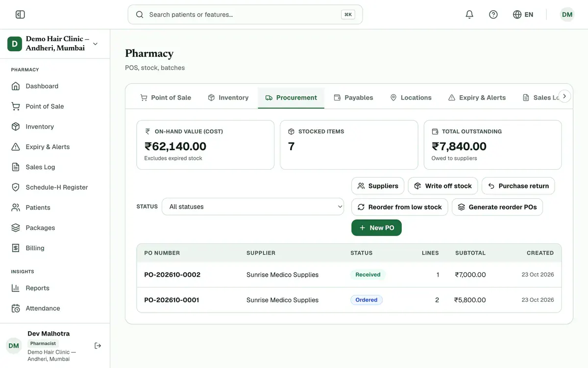Click the globe language icon
Image resolution: width=588 pixels, height=368 pixels.
(517, 15)
